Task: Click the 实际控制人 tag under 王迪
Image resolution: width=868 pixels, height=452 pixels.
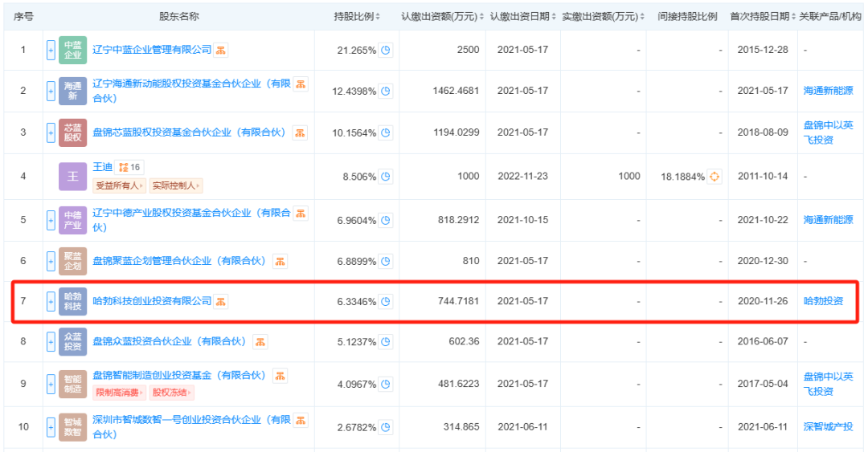Action: tap(176, 185)
